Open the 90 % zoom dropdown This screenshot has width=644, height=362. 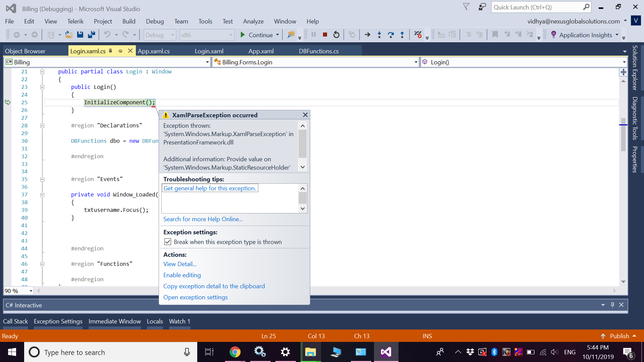tap(31, 291)
